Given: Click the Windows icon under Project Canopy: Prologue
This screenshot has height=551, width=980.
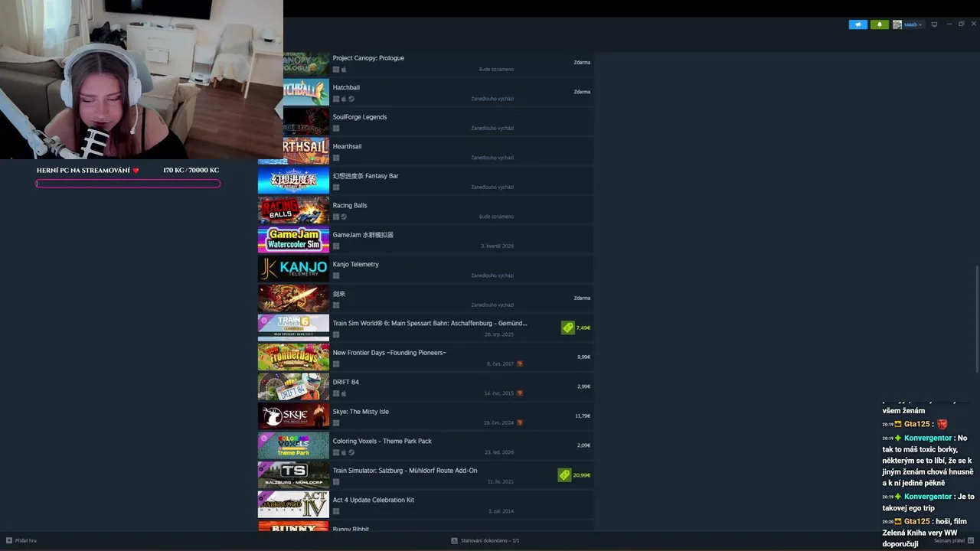Looking at the screenshot, I should [x=335, y=70].
